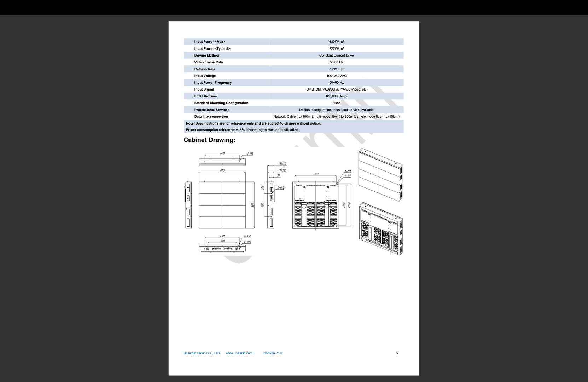Click the Constant Current Drive value
Screen dimensions: 588x382
coord(336,56)
